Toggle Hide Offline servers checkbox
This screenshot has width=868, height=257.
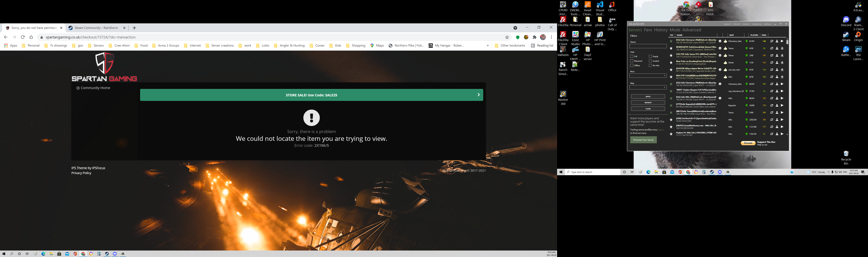(x=632, y=66)
